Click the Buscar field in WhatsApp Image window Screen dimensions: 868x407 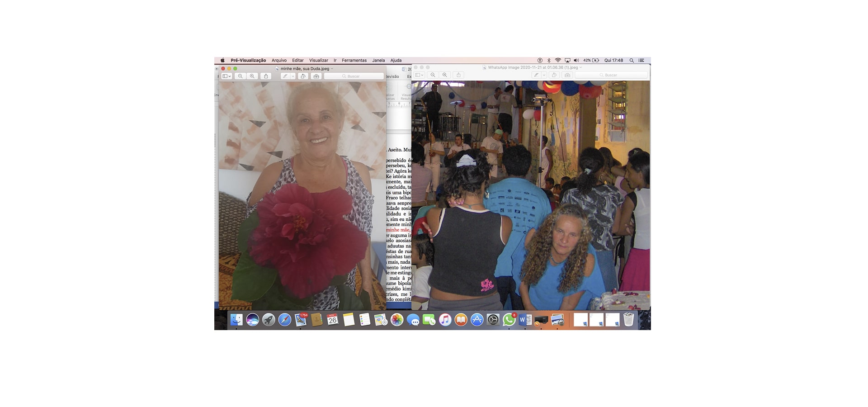pyautogui.click(x=611, y=75)
